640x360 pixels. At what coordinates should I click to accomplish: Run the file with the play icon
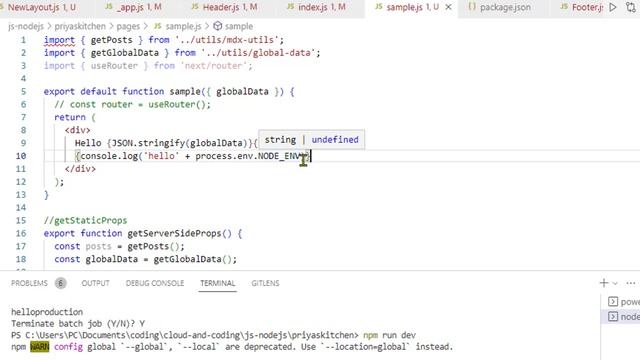coord(613,7)
